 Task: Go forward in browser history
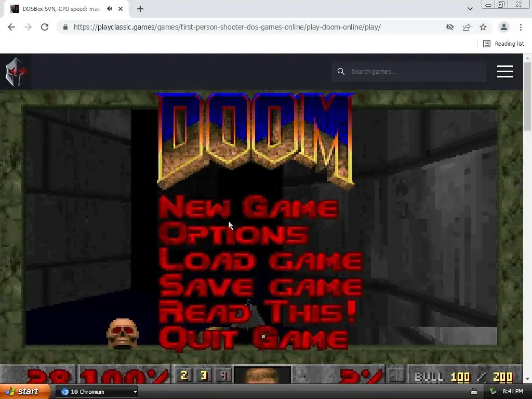[28, 27]
